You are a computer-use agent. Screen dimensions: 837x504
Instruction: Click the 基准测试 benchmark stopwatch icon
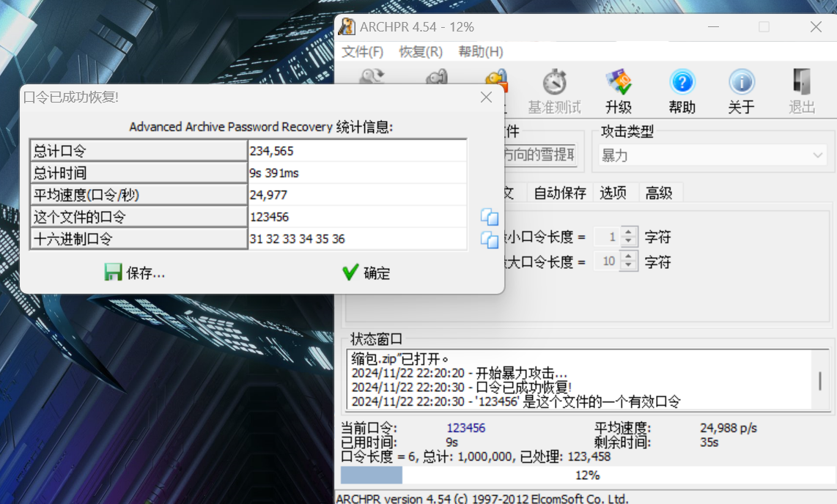point(555,81)
